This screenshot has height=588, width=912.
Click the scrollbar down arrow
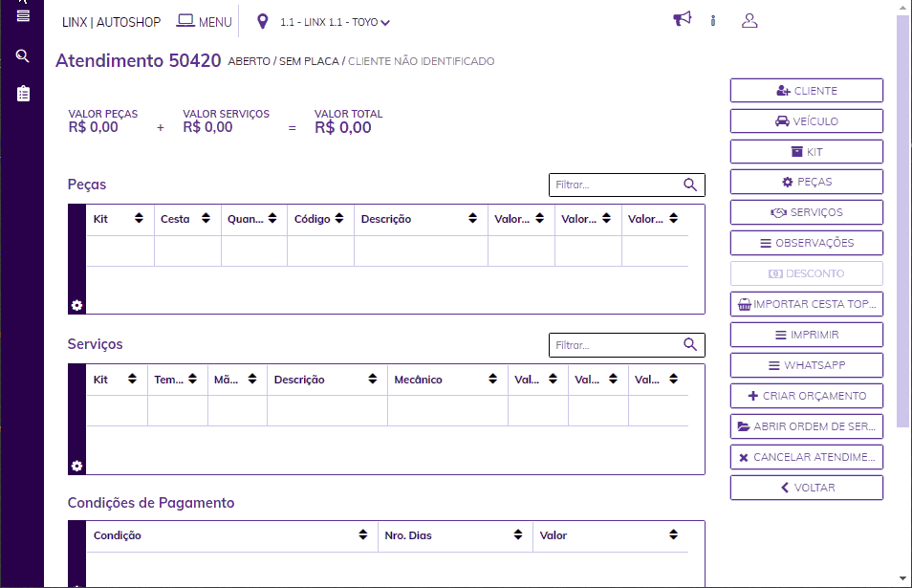(902, 578)
